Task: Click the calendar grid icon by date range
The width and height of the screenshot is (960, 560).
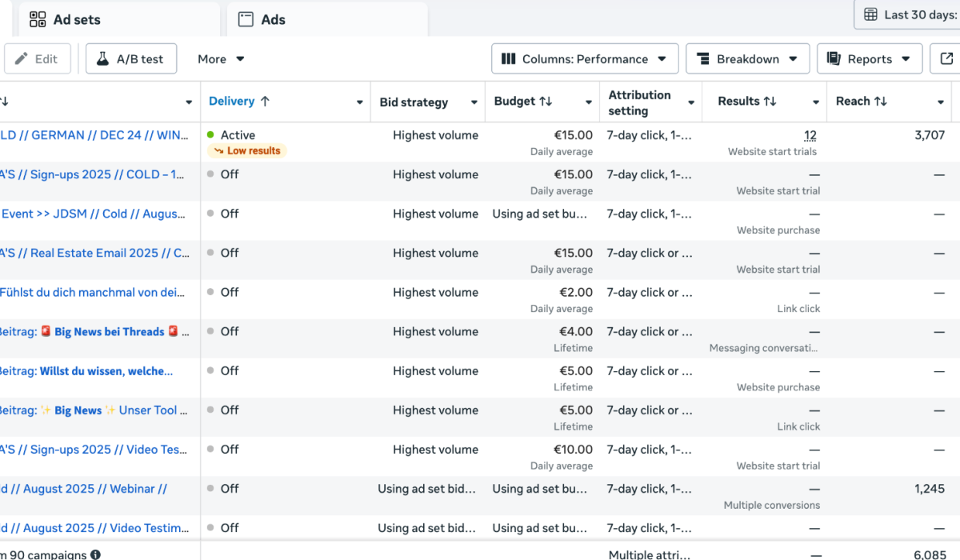Action: click(x=871, y=14)
